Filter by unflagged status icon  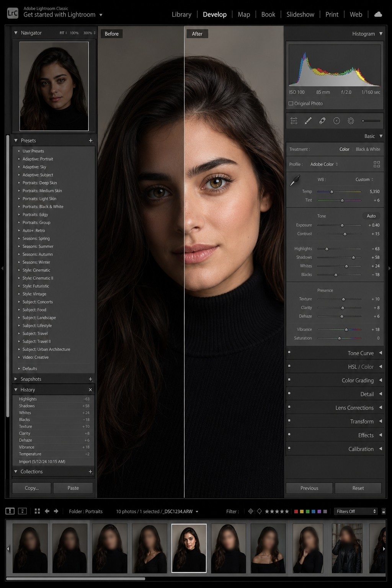click(x=259, y=511)
